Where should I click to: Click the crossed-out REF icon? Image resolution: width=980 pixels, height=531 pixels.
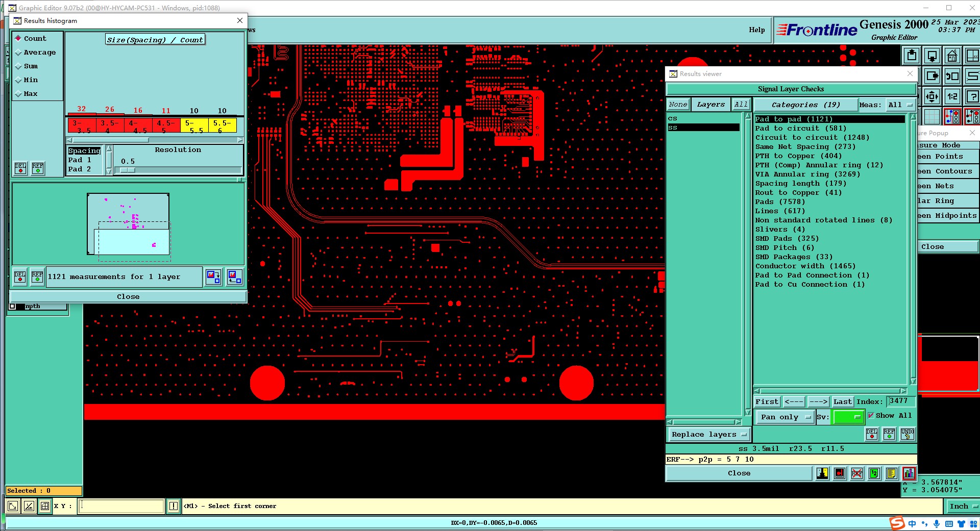click(x=857, y=473)
